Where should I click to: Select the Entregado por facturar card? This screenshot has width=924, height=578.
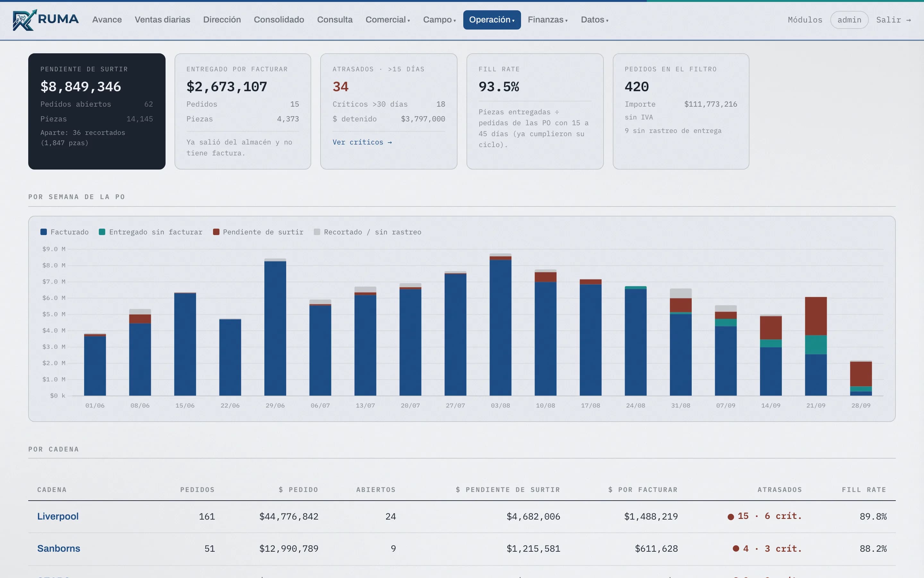(243, 111)
